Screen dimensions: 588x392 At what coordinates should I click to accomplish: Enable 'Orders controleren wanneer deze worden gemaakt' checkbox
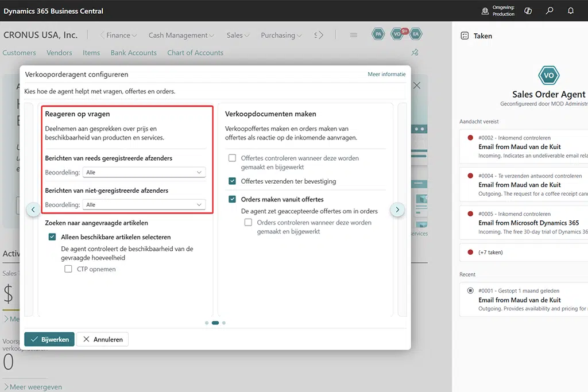point(248,222)
